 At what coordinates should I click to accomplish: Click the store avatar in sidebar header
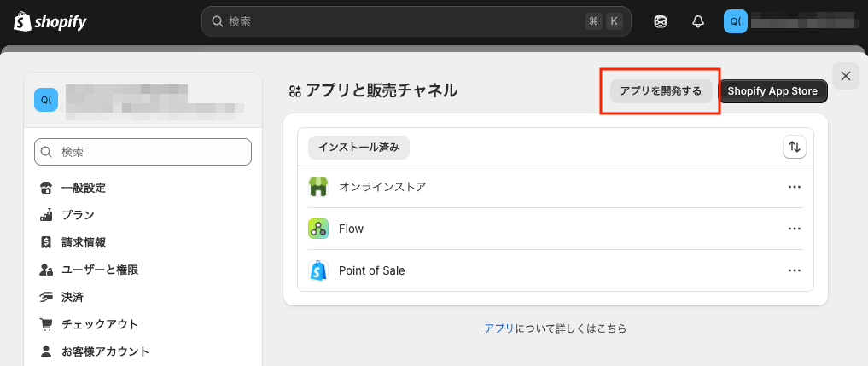46,100
